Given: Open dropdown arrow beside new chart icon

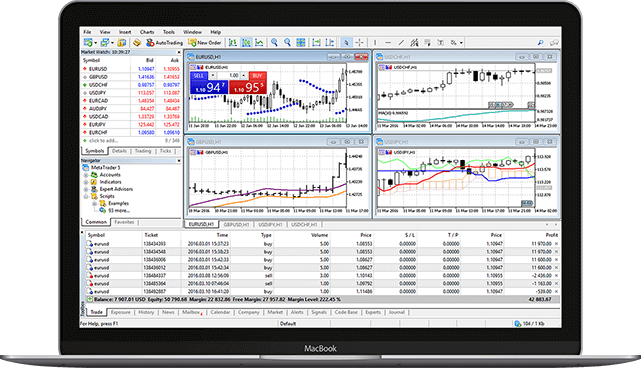Looking at the screenshot, I should 95,43.
